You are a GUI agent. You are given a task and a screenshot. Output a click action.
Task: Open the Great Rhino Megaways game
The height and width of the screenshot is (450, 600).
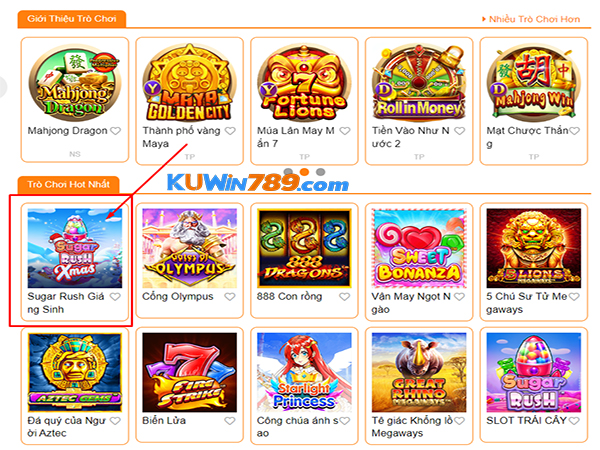coord(419,372)
